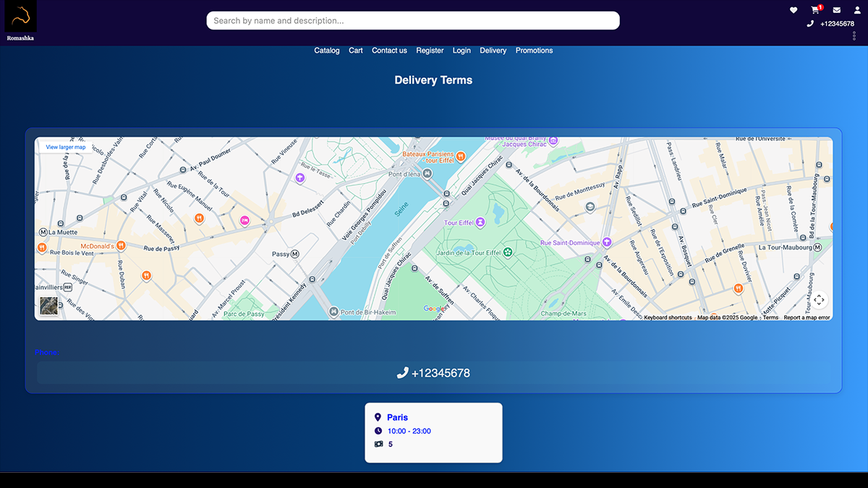Click the Passy metro station icon
868x488 pixels.
[295, 254]
